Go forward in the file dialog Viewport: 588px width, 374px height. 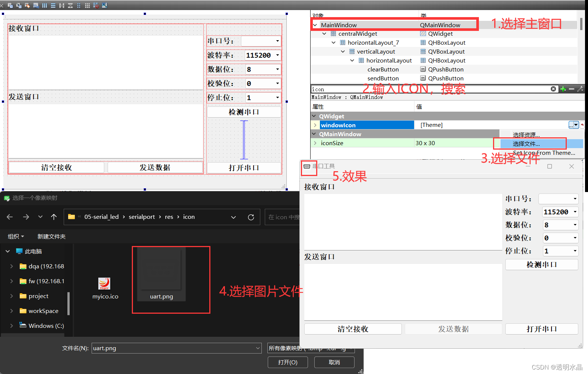click(x=26, y=217)
